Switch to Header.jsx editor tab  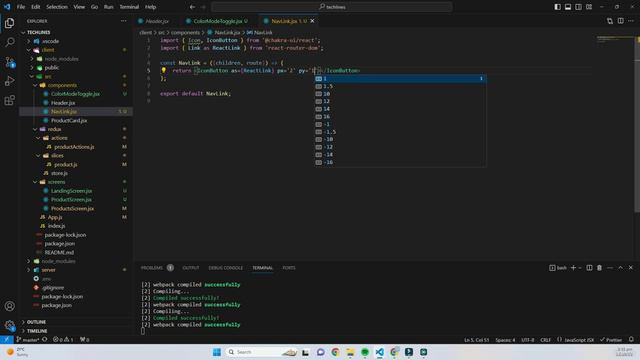(x=157, y=21)
